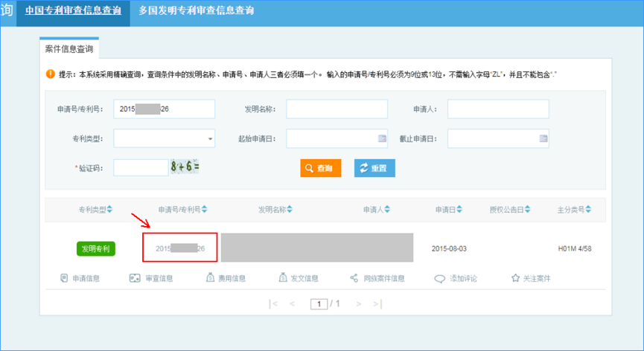
Task: Sort by 授权公告日 column arrows
Action: [x=527, y=210]
